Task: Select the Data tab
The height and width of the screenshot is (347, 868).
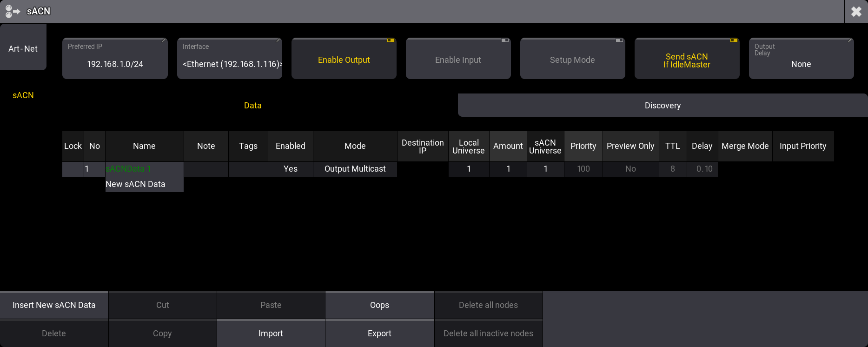Action: click(252, 106)
